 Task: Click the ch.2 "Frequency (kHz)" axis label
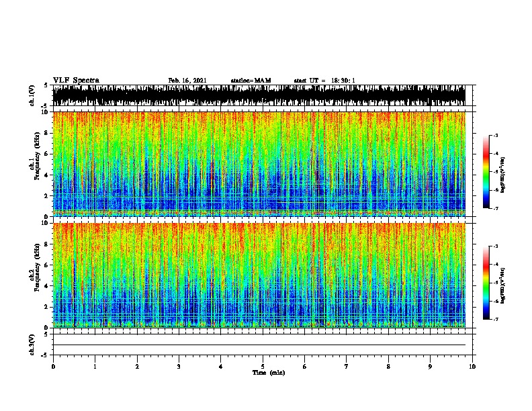click(x=37, y=267)
